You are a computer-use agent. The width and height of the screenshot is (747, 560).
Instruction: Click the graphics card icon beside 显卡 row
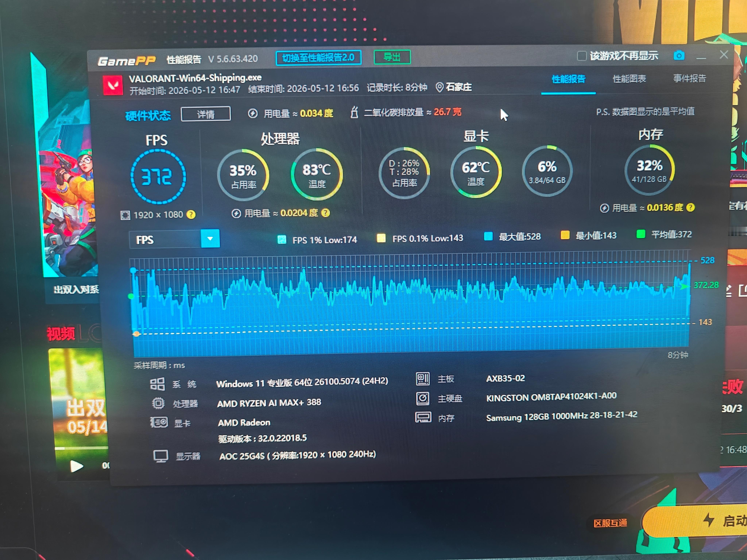(159, 422)
